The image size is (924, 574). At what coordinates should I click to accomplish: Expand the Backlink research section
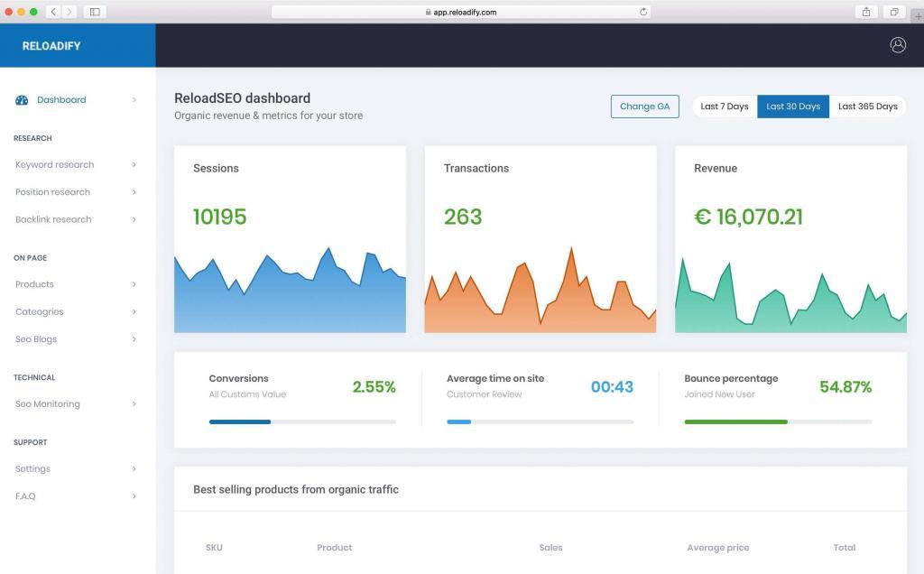pyautogui.click(x=52, y=219)
